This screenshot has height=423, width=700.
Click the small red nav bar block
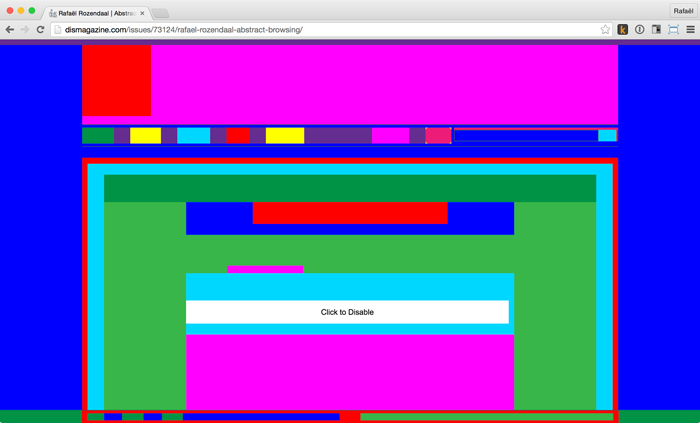238,136
